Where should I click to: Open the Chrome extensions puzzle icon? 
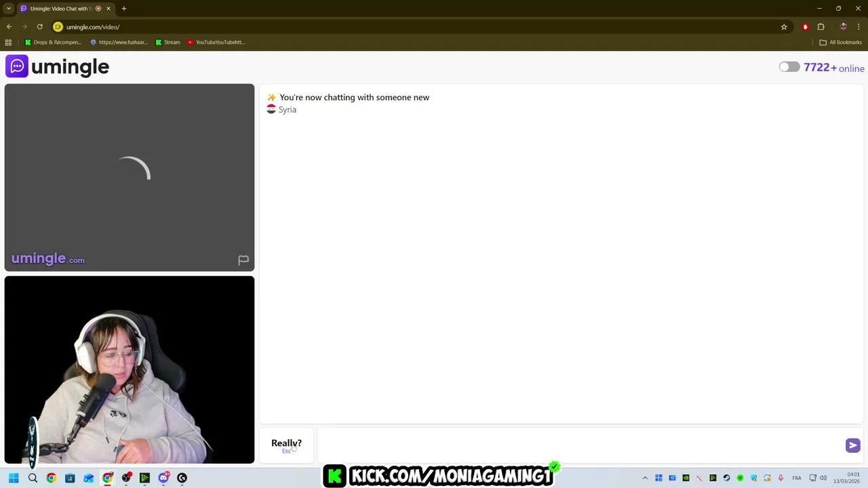[x=821, y=27]
